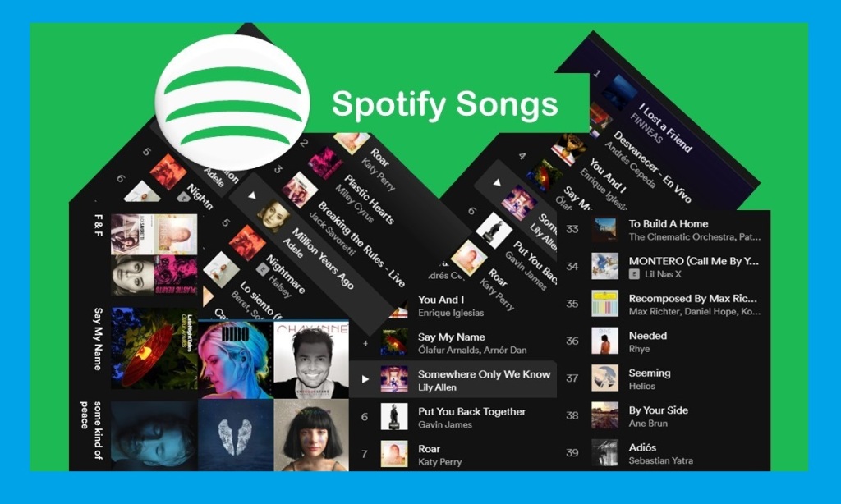Open the Dido album cover
This screenshot has width=841, height=504.
click(x=236, y=359)
